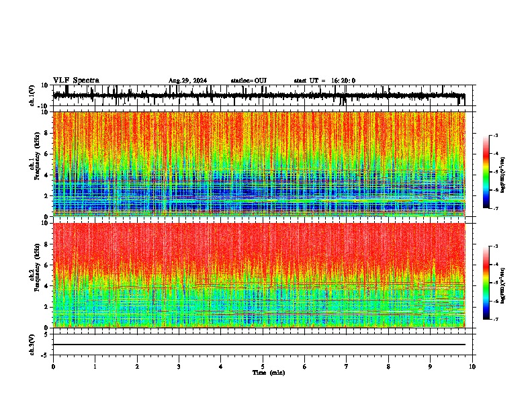Click the time axis tick label '0'
532x411 pixels.
(53, 367)
